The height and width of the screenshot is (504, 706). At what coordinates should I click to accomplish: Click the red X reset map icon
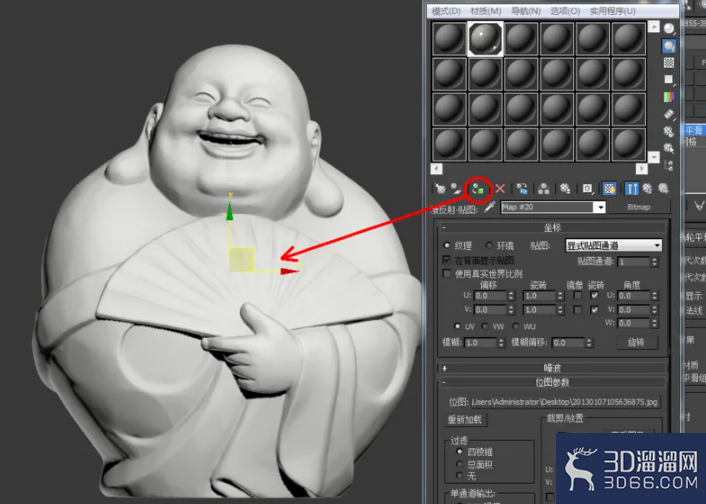(500, 189)
